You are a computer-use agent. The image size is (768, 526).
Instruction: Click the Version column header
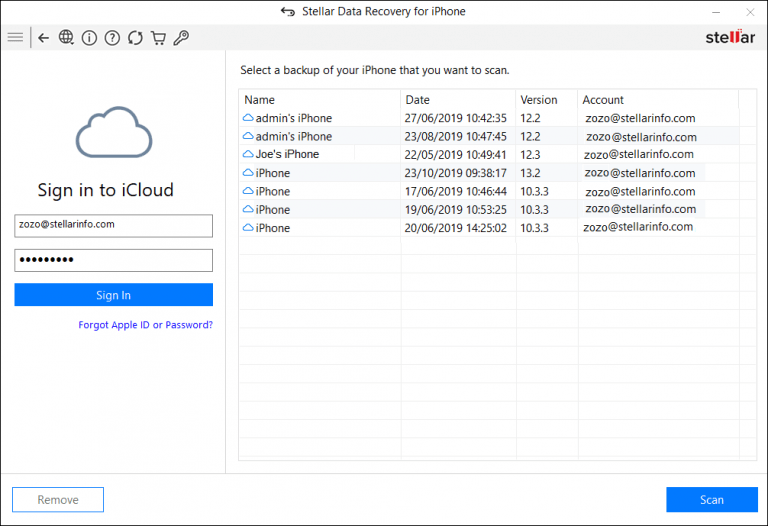tap(539, 100)
